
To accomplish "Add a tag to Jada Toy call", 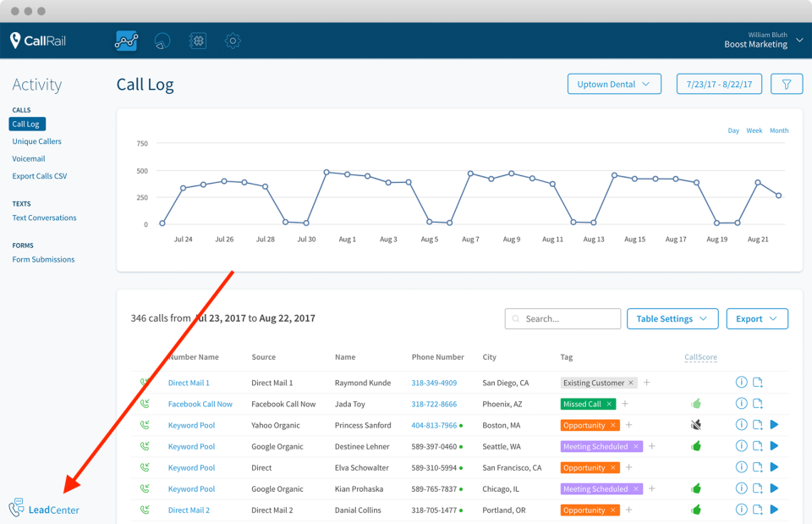I will coord(625,403).
